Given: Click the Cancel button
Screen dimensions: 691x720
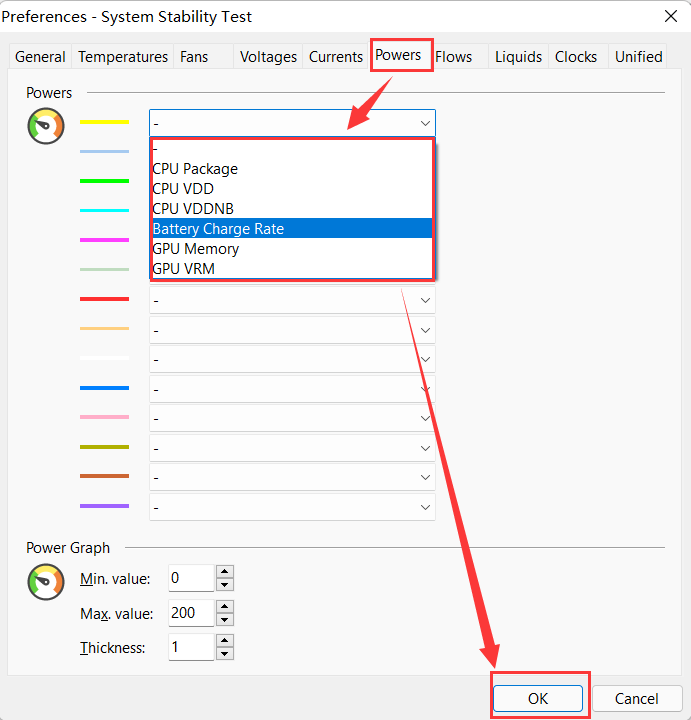Looking at the screenshot, I should [x=637, y=699].
